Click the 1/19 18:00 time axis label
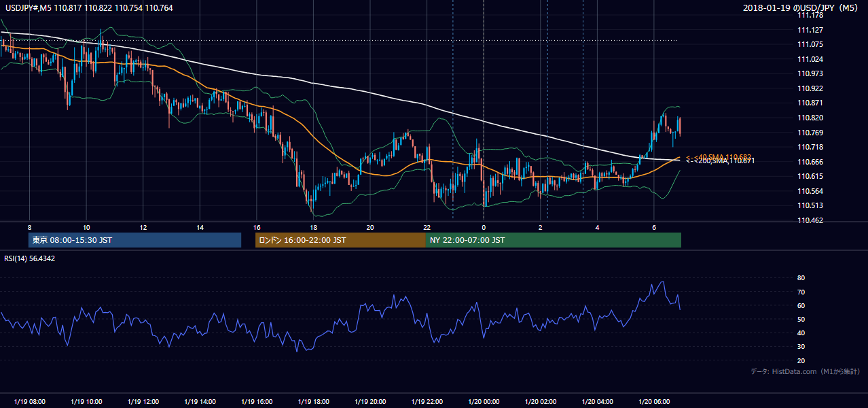 pyautogui.click(x=313, y=402)
